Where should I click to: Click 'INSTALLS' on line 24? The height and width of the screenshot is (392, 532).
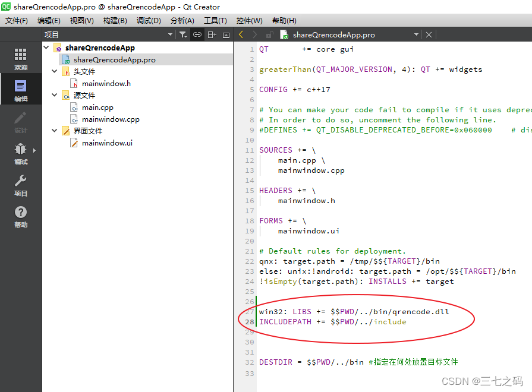tap(388, 282)
